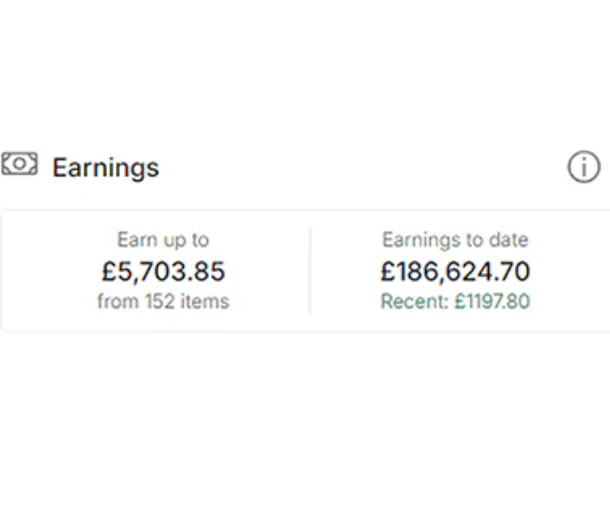Click the £186,624.70 total earnings figure
610x520 pixels.
pos(455,271)
